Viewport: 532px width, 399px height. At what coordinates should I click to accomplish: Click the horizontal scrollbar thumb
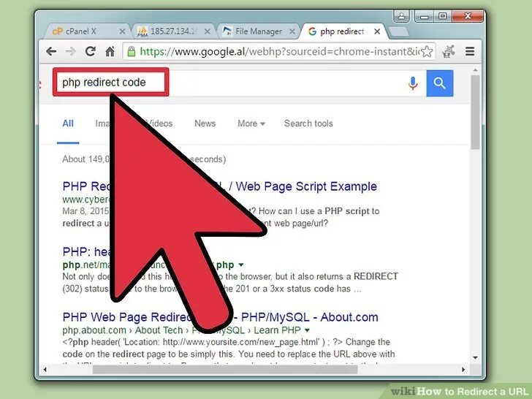point(225,370)
